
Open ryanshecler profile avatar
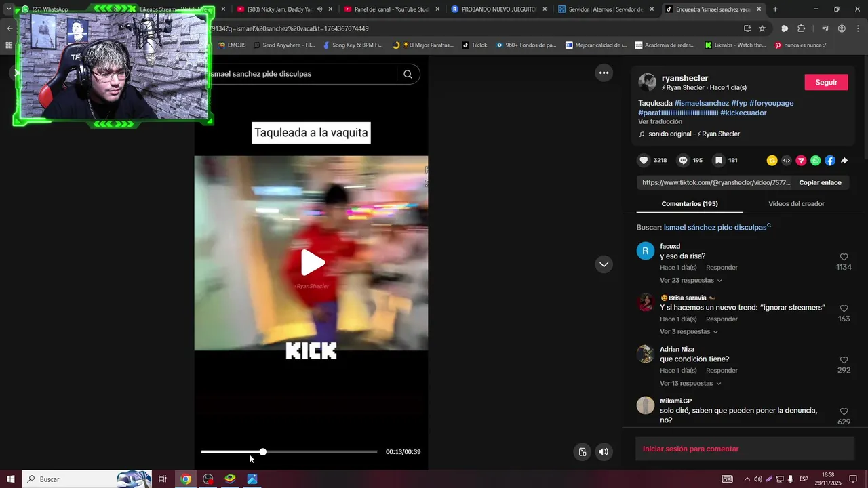point(648,82)
